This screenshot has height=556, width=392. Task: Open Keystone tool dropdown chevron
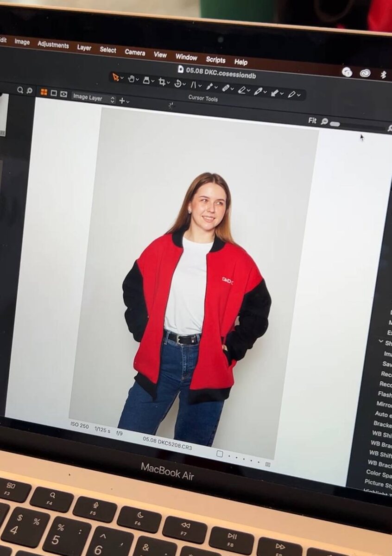(x=199, y=86)
